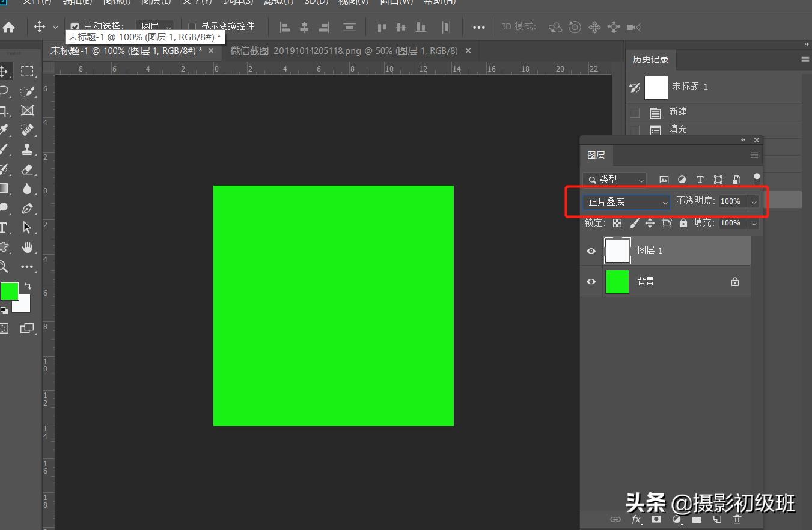Open the 正片叠底 blend mode dropdown
The width and height of the screenshot is (812, 530).
click(626, 202)
